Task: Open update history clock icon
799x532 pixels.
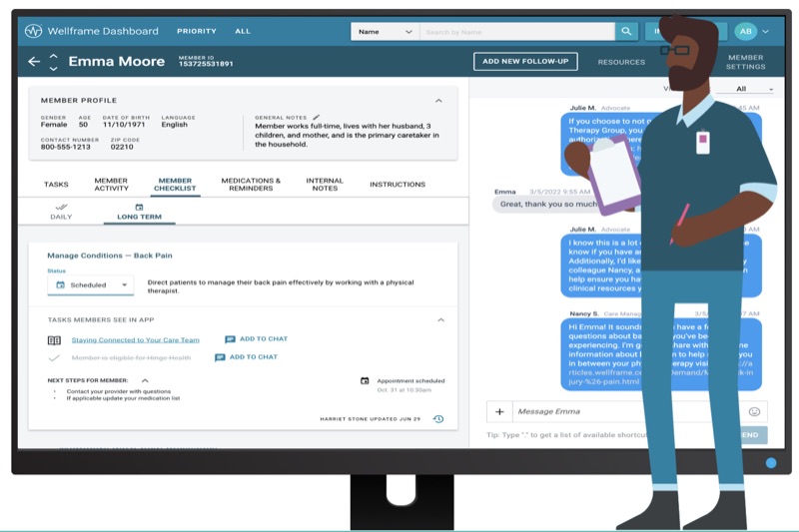Action: click(x=438, y=419)
